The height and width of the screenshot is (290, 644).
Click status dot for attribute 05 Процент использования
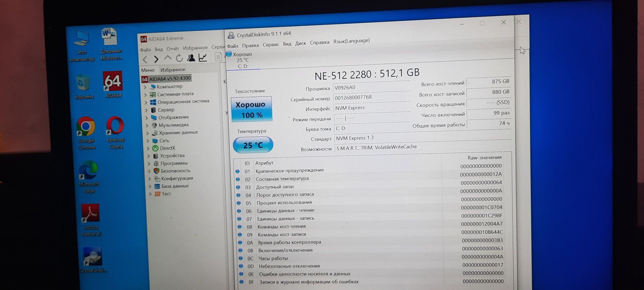(239, 203)
